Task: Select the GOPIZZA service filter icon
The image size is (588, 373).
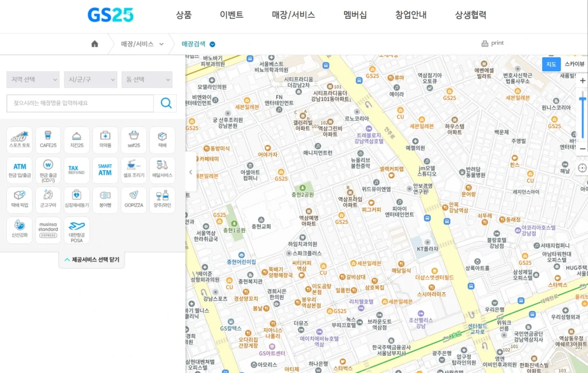Action: [134, 199]
